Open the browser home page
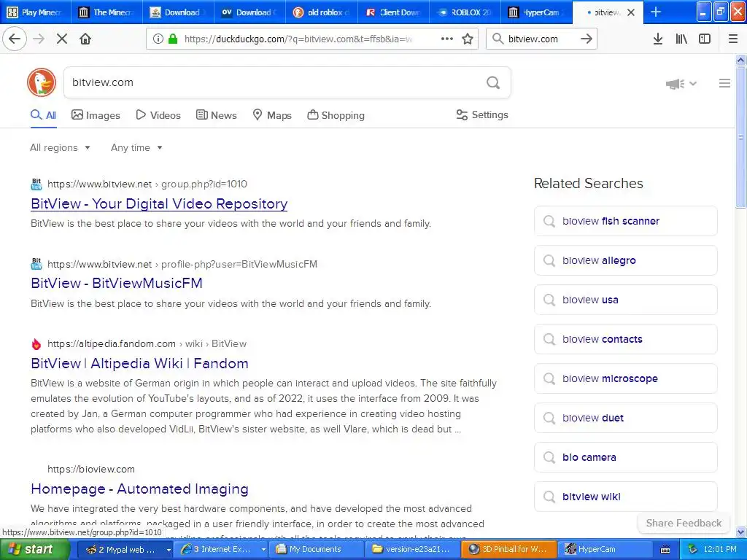 85,39
